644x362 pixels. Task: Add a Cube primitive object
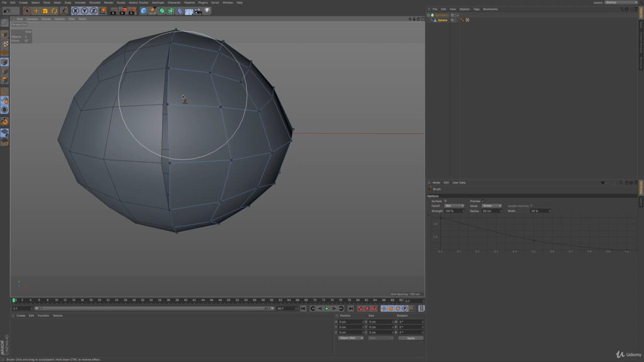tap(143, 11)
